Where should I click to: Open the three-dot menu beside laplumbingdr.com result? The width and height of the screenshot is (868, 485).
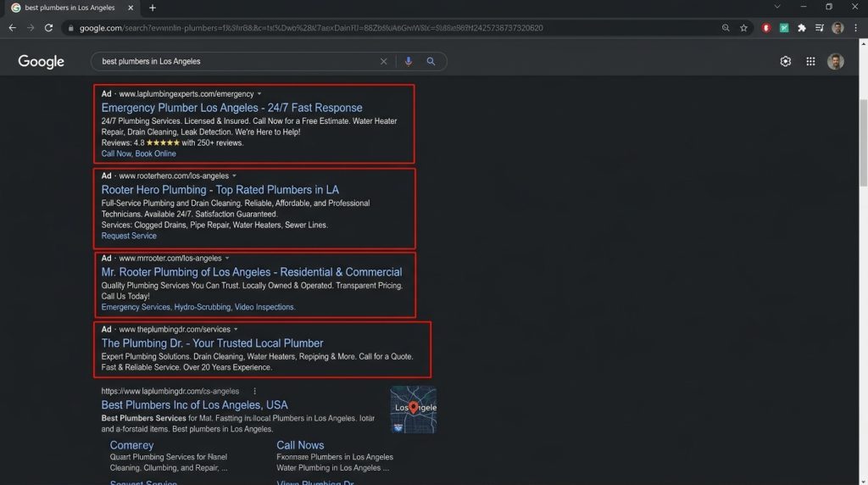point(254,392)
